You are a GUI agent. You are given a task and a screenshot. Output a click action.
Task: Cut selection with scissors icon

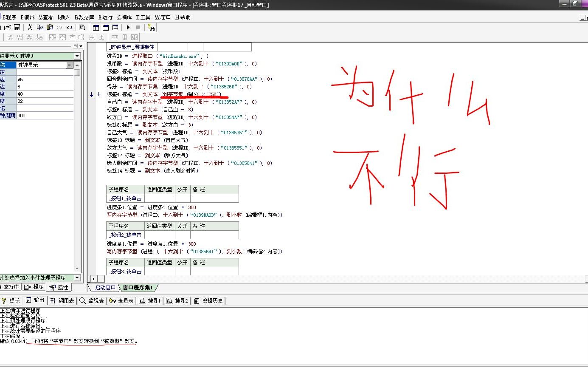(x=30, y=27)
